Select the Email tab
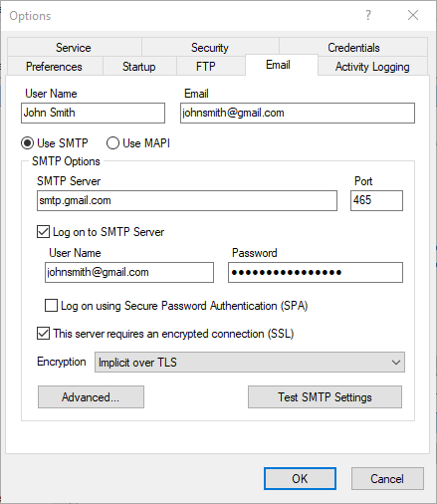437x504 pixels. click(x=282, y=65)
